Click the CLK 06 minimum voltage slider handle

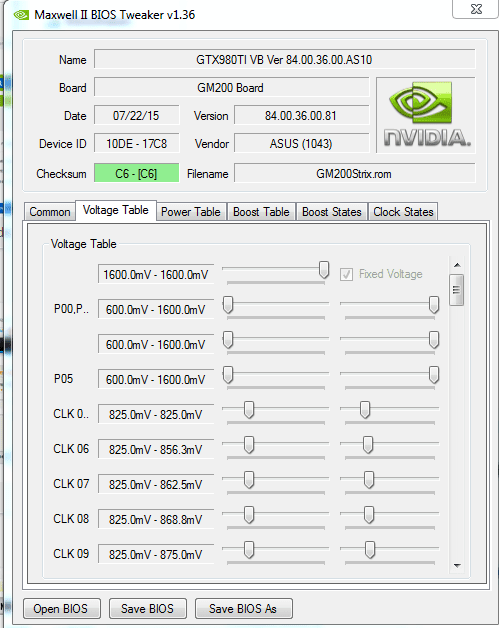pyautogui.click(x=249, y=445)
